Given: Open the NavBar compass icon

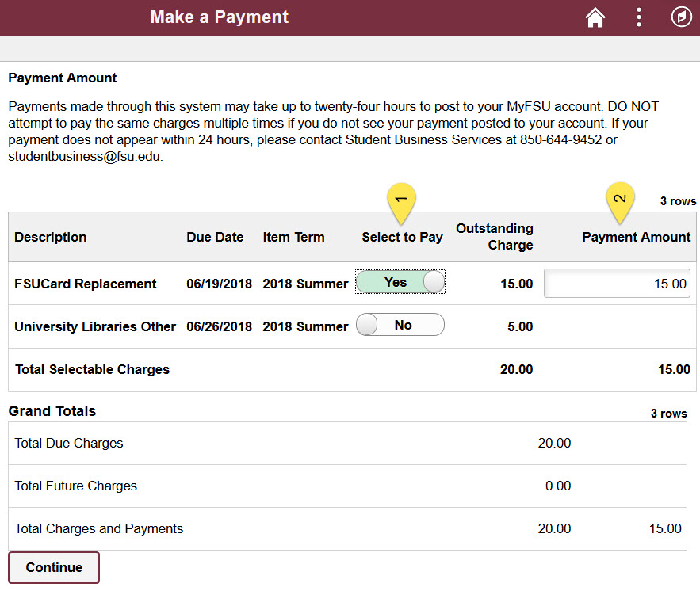Looking at the screenshot, I should point(681,17).
